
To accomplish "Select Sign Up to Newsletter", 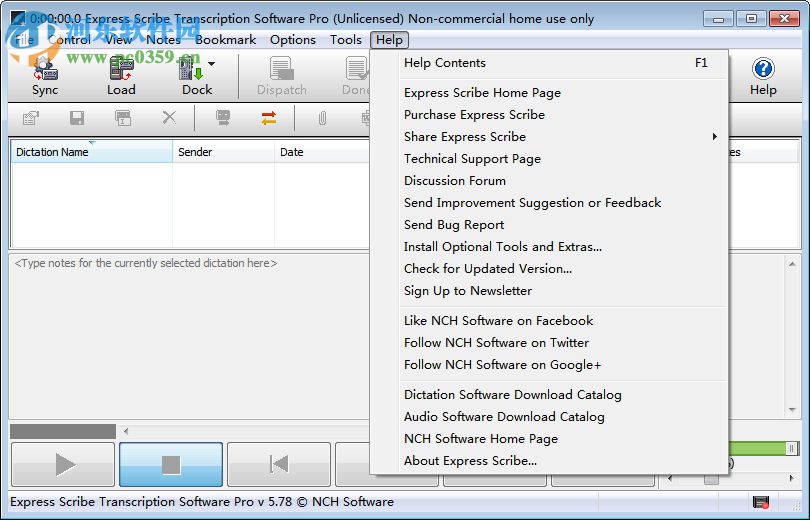I will click(x=550, y=291).
